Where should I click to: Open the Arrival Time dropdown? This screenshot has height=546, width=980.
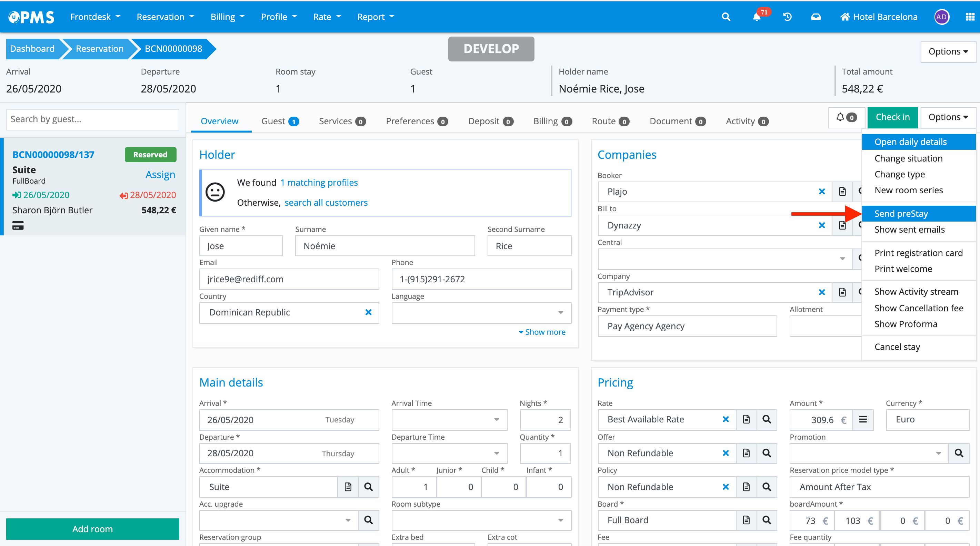coord(497,420)
